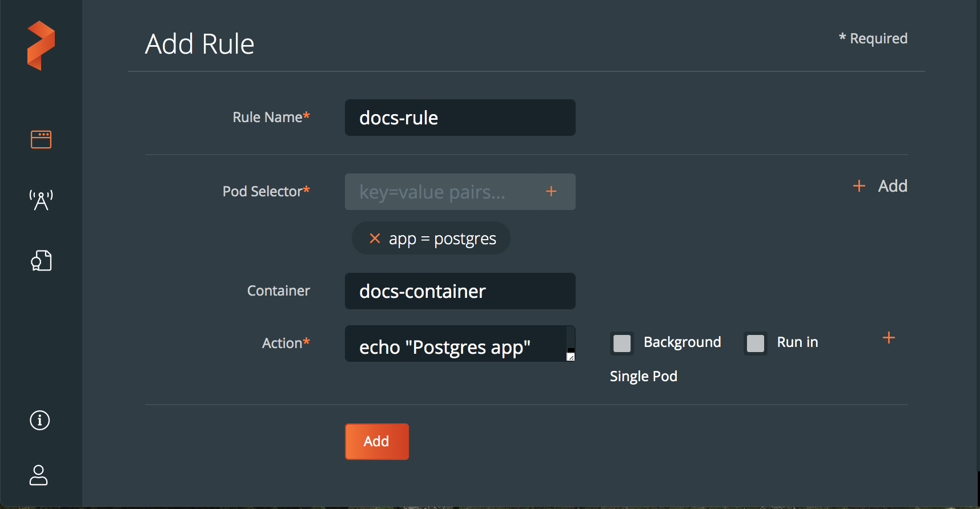This screenshot has width=980, height=509.
Task: Focus the Rule Name field with docs-rule
Action: (x=460, y=118)
